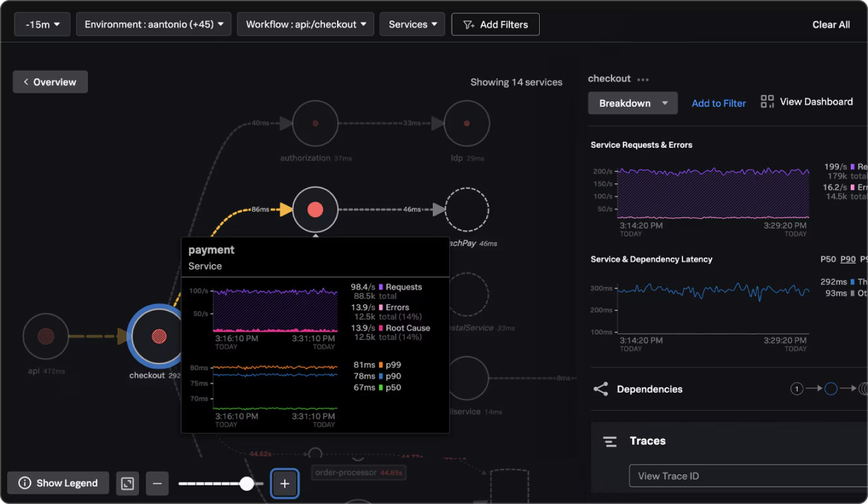Click the Add Filters funnel icon
Image resolution: width=868 pixels, height=504 pixels.
tap(468, 25)
